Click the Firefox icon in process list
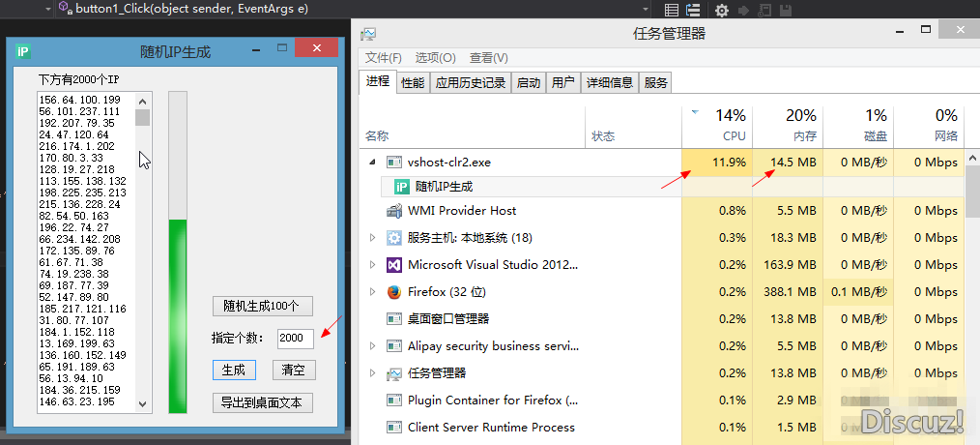The width and height of the screenshot is (980, 445). pos(394,292)
